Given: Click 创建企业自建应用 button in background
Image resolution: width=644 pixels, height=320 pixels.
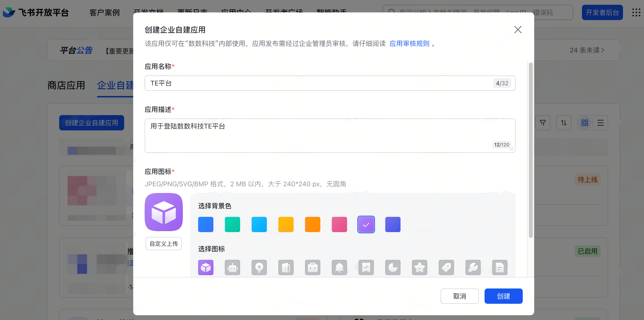Looking at the screenshot, I should coord(91,123).
